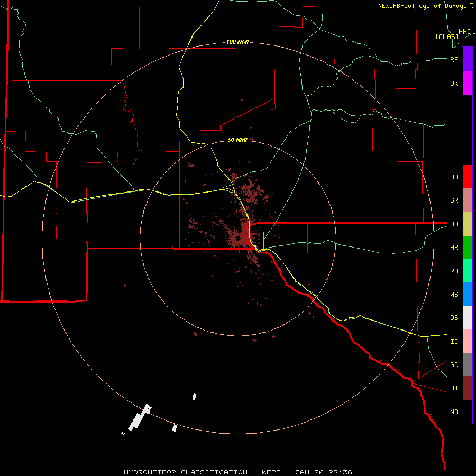The image size is (476, 476).
Task: Click the Hydrometeor Classification KEPZ title caption
Action: (237, 472)
